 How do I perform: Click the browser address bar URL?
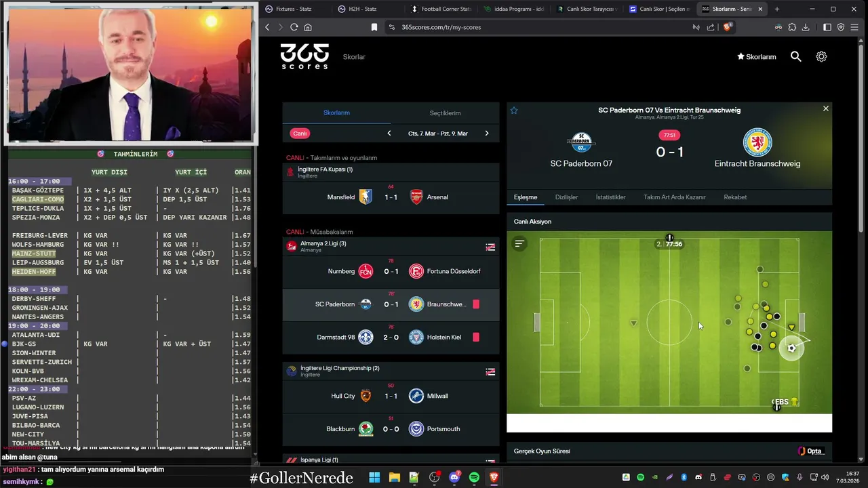click(441, 27)
